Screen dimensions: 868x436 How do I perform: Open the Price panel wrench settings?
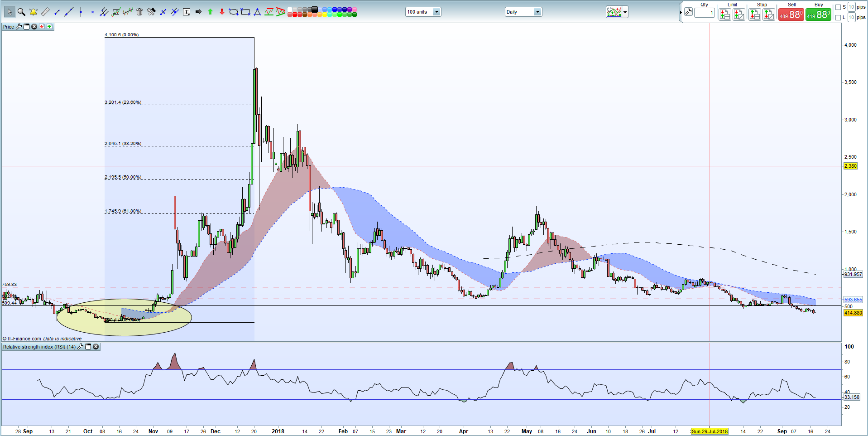(x=18, y=26)
